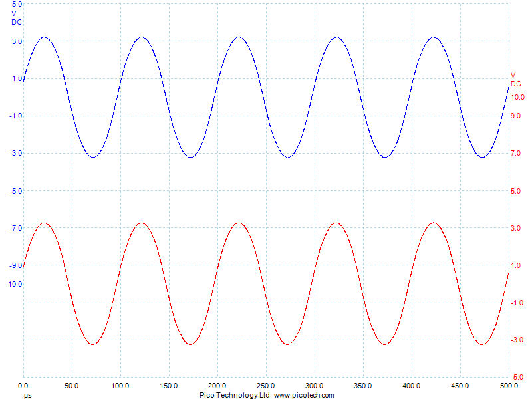Viewport: 532px width, 399px height.
Task: Select the blue 1.0 left axis value
Action: (17, 78)
